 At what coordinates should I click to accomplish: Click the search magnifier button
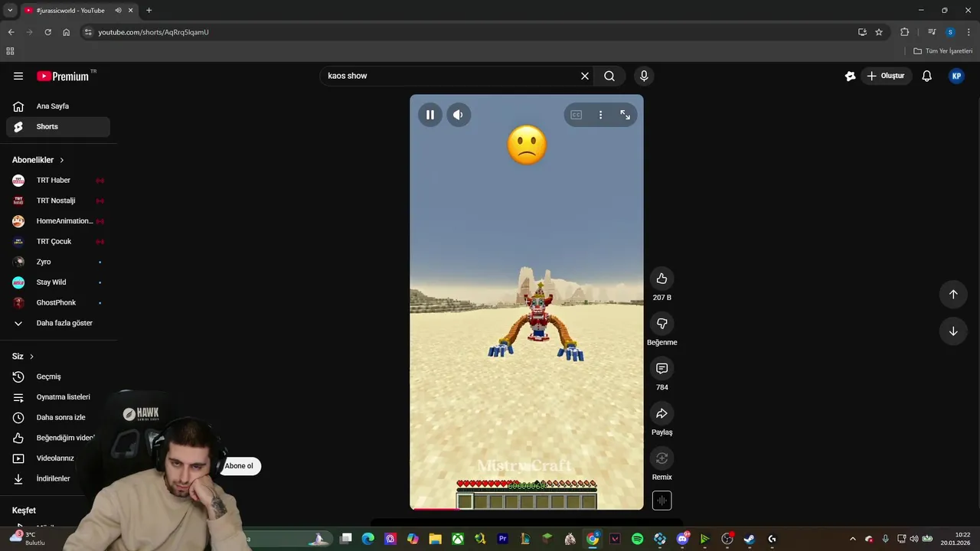point(609,76)
